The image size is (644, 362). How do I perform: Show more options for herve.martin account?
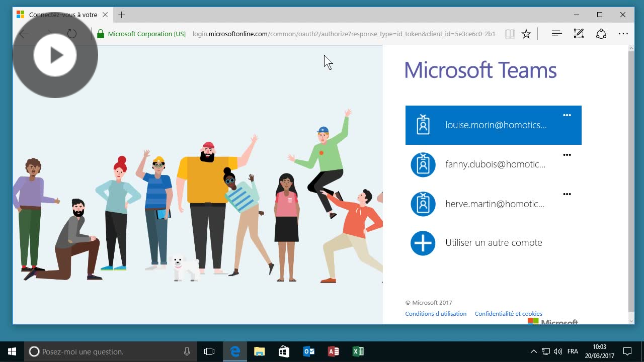567,194
